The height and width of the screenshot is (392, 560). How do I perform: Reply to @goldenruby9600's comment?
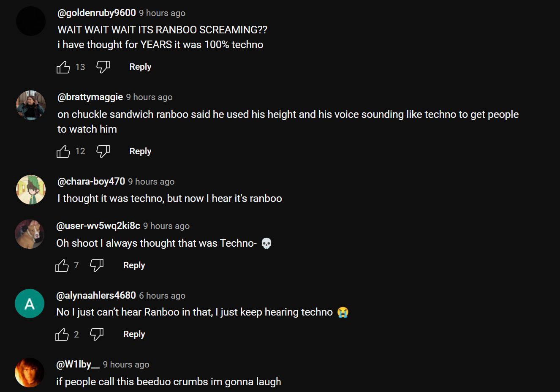pyautogui.click(x=140, y=67)
